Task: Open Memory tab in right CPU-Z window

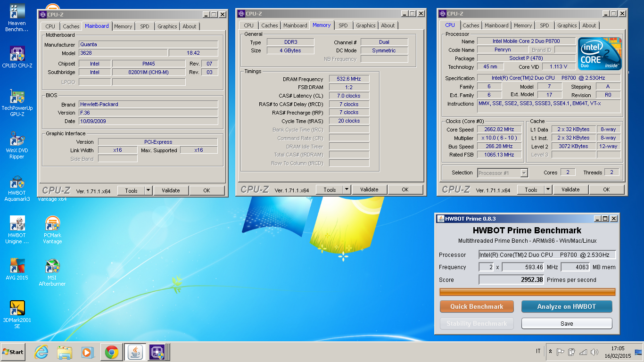Action: click(523, 25)
